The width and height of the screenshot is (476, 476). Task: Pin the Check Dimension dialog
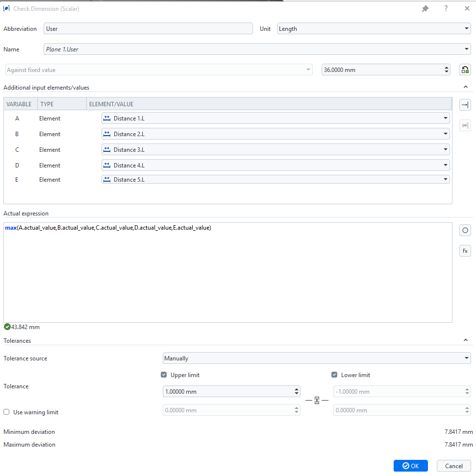point(425,9)
